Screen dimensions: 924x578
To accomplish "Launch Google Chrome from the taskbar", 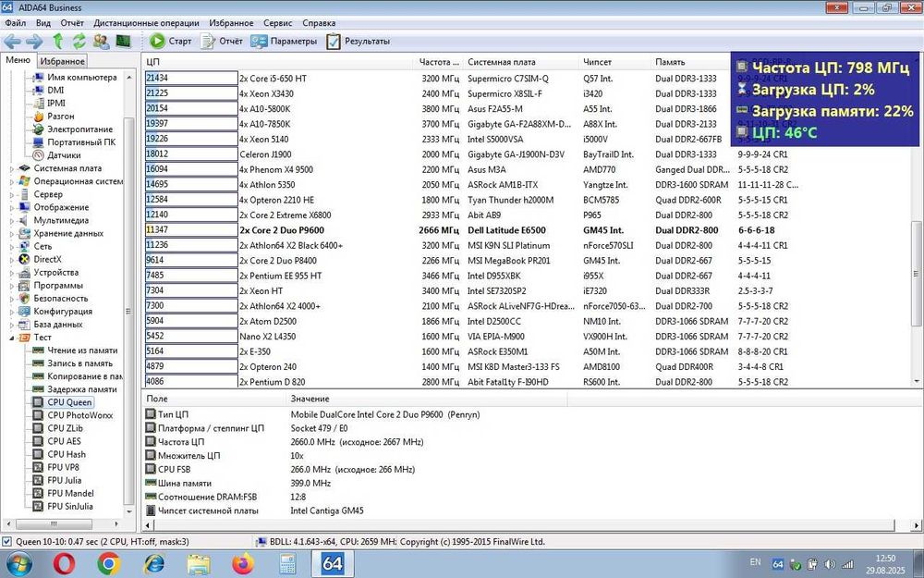I will (x=109, y=564).
